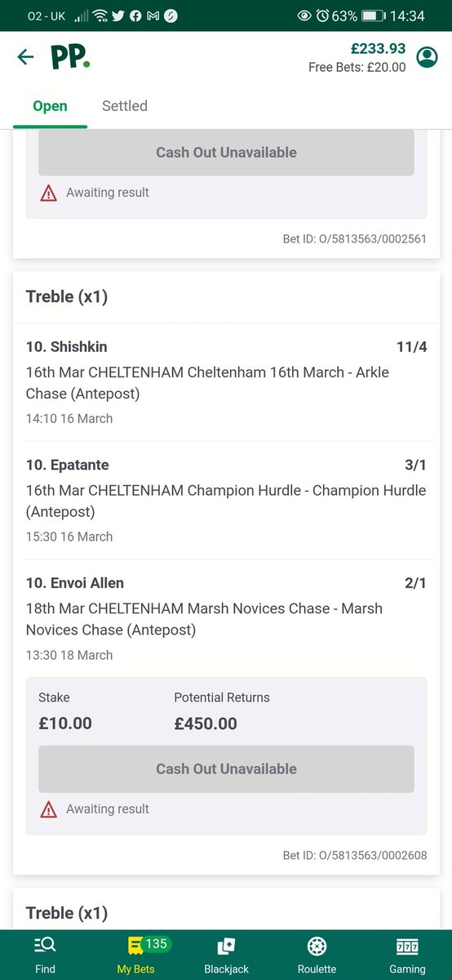This screenshot has width=452, height=980.
Task: Select the Envoi Allen Marsh Novices selection
Action: point(226,618)
